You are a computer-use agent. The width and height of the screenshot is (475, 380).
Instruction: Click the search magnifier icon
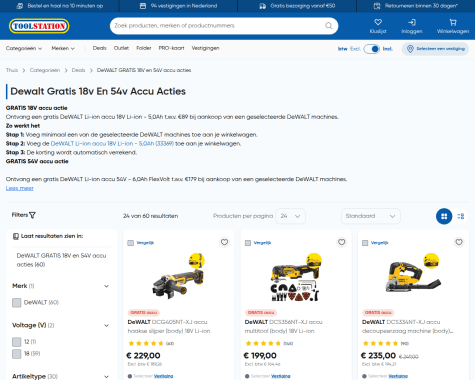(329, 26)
